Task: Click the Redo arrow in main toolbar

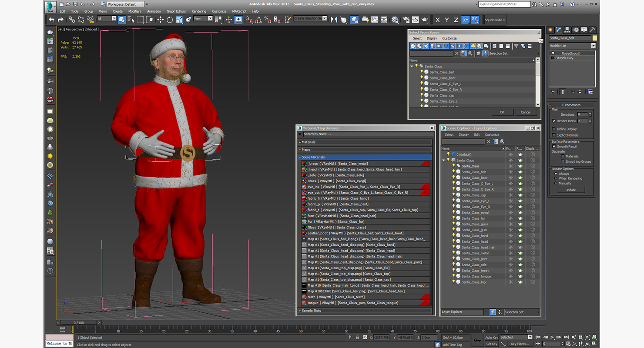Action: (60, 20)
